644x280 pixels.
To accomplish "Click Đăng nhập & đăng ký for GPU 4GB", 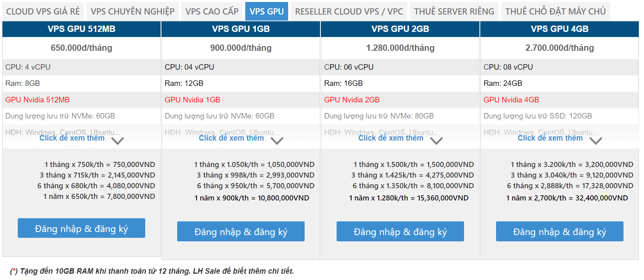I will (x=560, y=231).
